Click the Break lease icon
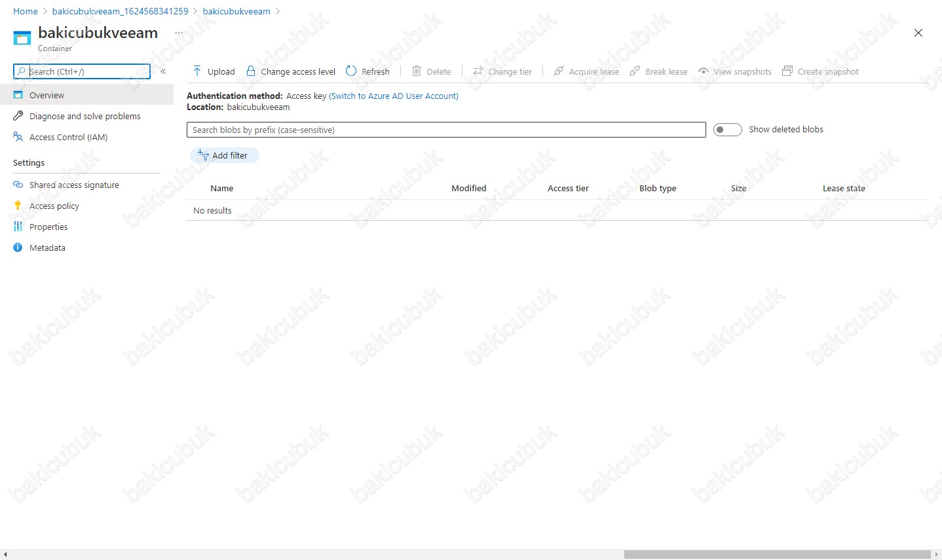Image resolution: width=942 pixels, height=560 pixels. 635,71
